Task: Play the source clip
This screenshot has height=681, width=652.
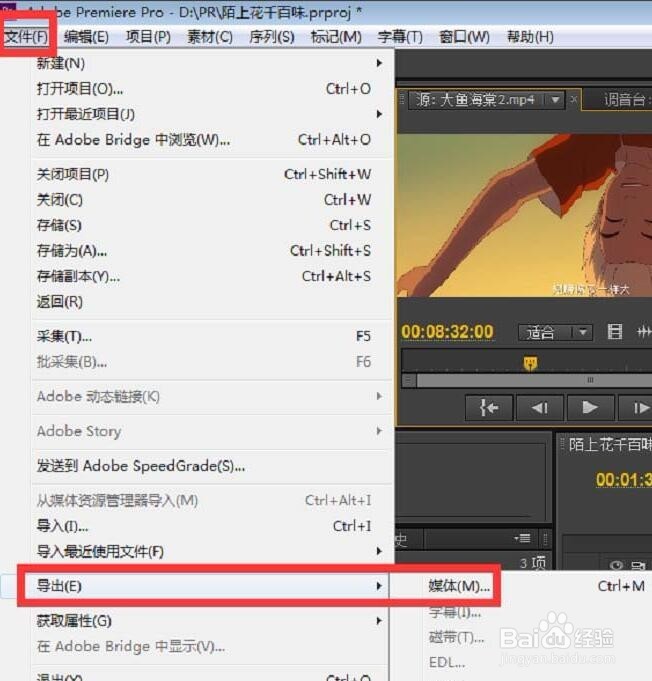Action: 590,408
